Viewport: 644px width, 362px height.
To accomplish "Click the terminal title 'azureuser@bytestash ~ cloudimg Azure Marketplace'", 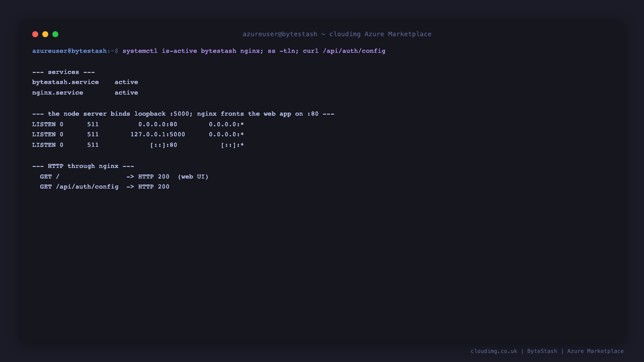I will tap(337, 34).
